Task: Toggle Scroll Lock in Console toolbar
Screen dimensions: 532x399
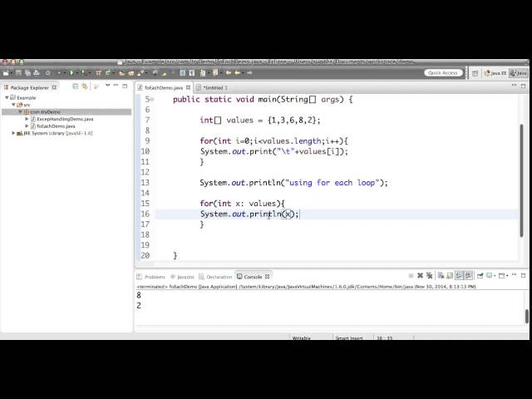Action: tap(450, 275)
